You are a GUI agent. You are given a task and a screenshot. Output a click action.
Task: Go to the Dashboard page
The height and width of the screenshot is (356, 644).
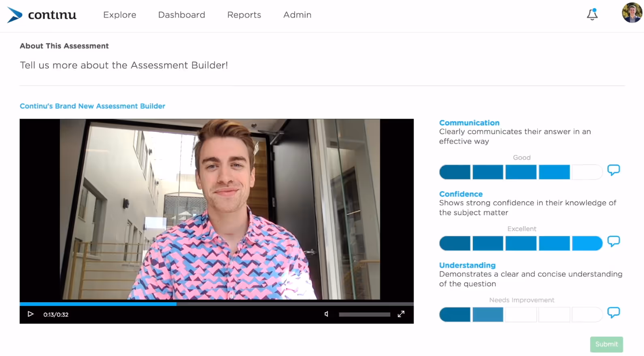pyautogui.click(x=181, y=15)
